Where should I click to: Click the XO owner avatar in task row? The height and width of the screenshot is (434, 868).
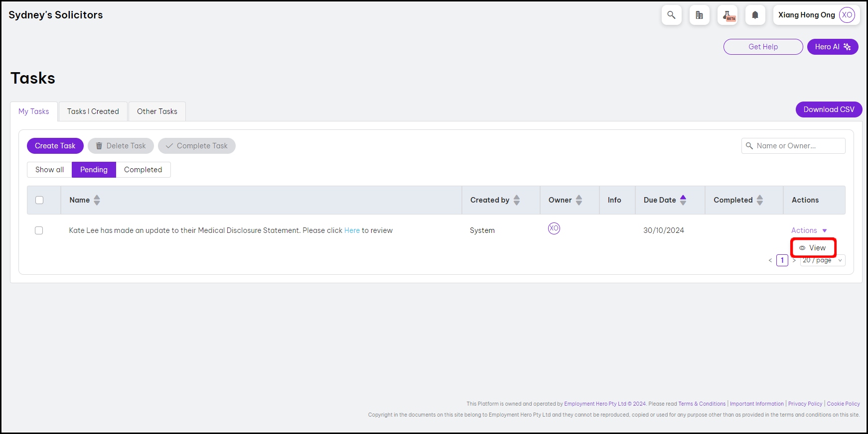[554, 228]
